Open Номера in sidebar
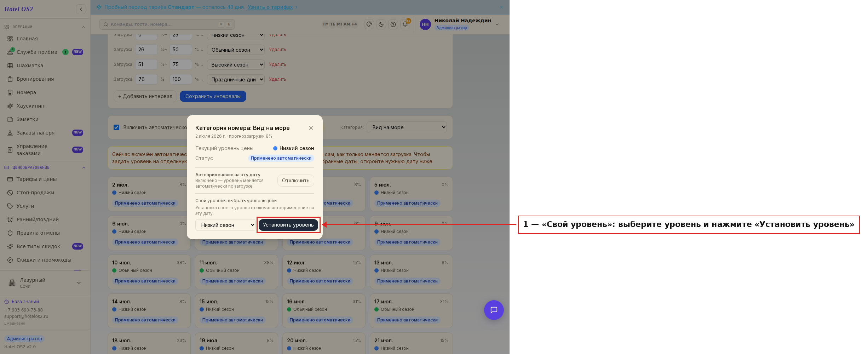This screenshot has height=354, width=868. point(45,92)
